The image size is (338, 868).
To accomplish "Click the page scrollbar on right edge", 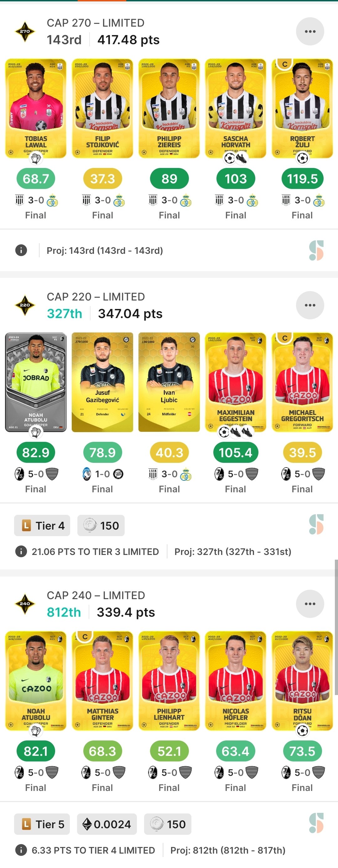I will point(336,627).
